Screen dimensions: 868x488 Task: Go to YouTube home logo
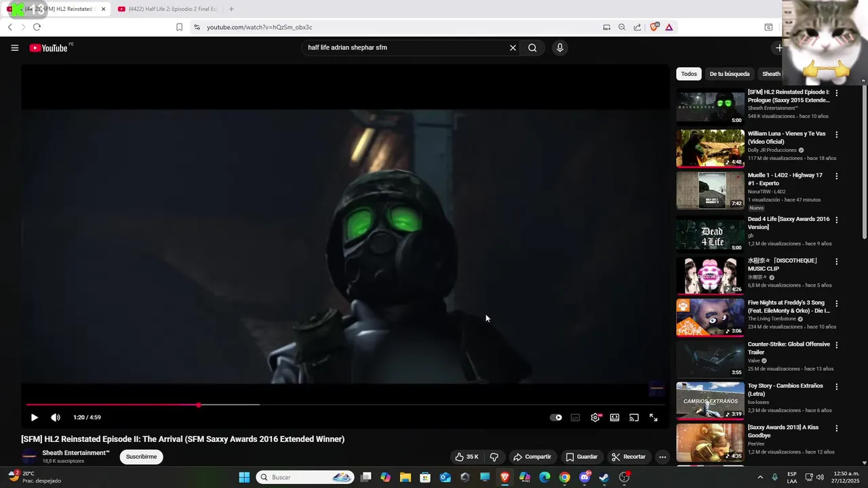[x=49, y=48]
